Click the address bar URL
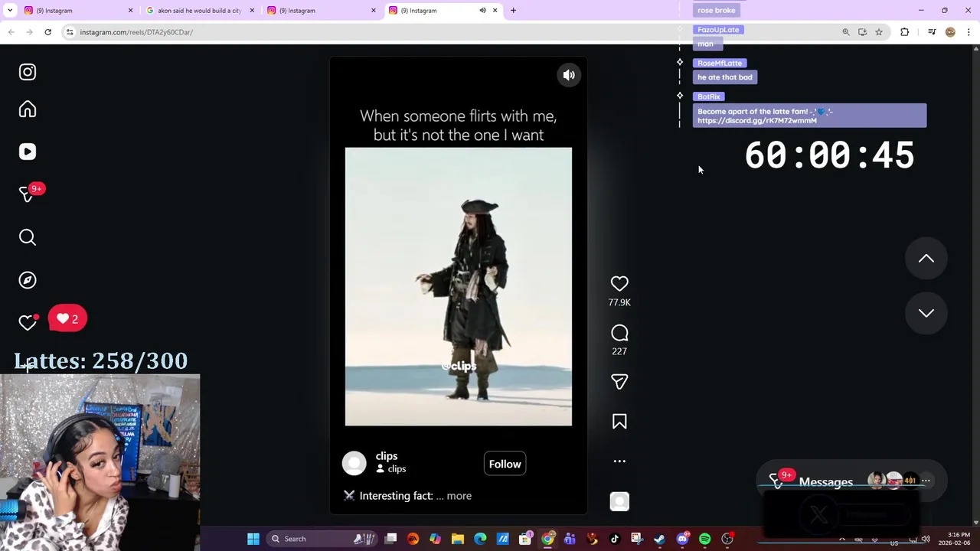This screenshot has width=980, height=551. [x=136, y=32]
